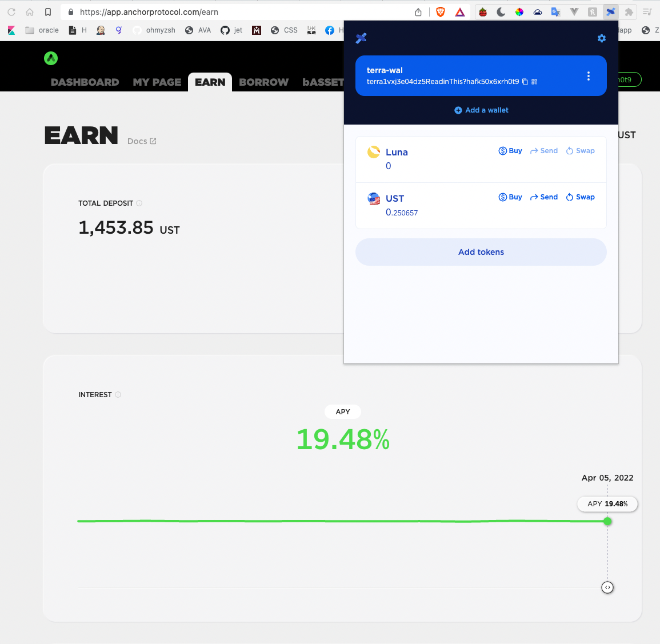Viewport: 660px width, 644px height.
Task: Click the Terra Station extension icon
Action: (x=610, y=12)
